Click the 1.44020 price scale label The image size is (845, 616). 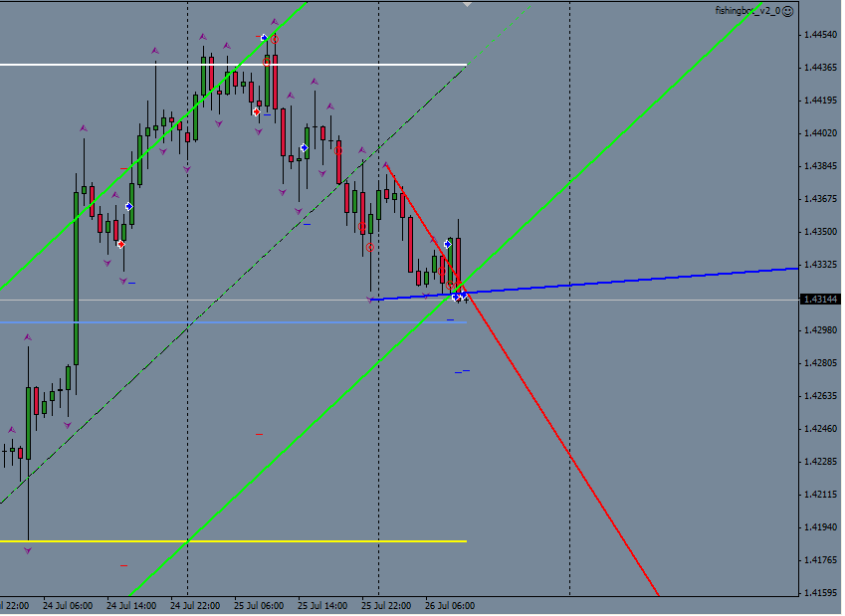[820, 133]
